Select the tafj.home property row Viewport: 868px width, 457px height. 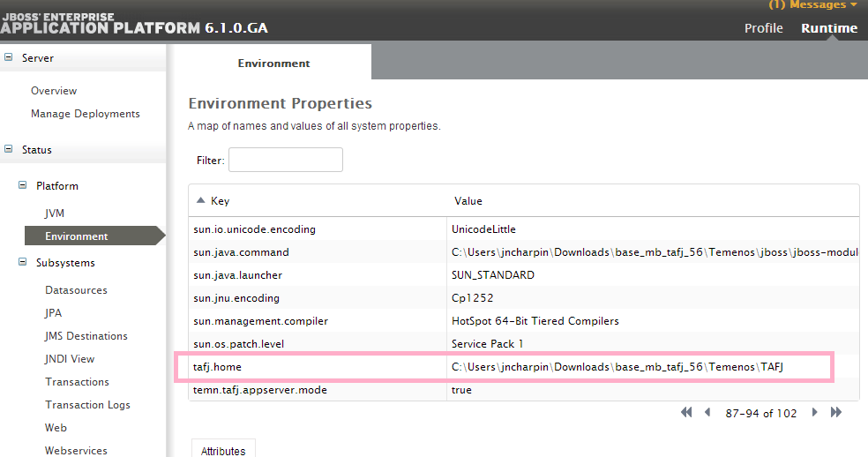(504, 367)
